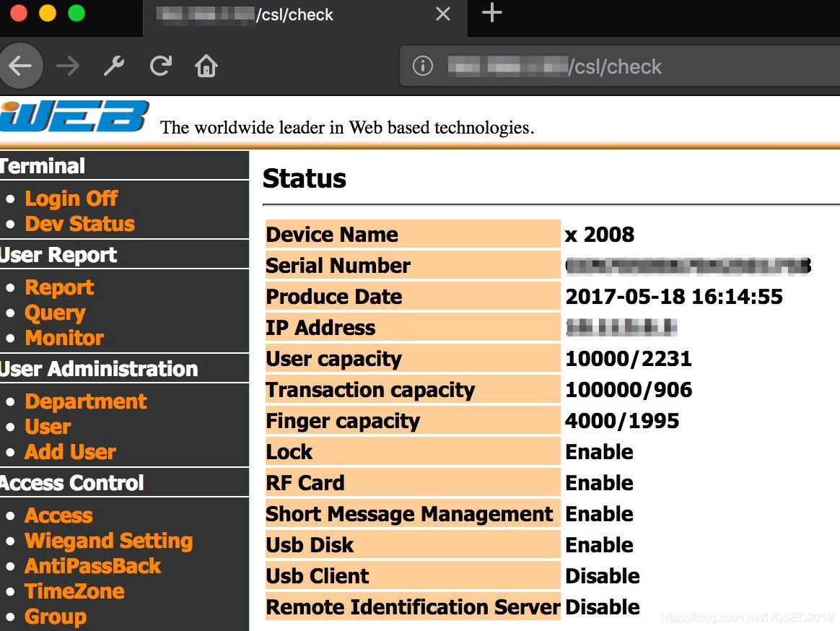The width and height of the screenshot is (840, 631).
Task: Click the Finger capacity label cell
Action: pos(413,421)
